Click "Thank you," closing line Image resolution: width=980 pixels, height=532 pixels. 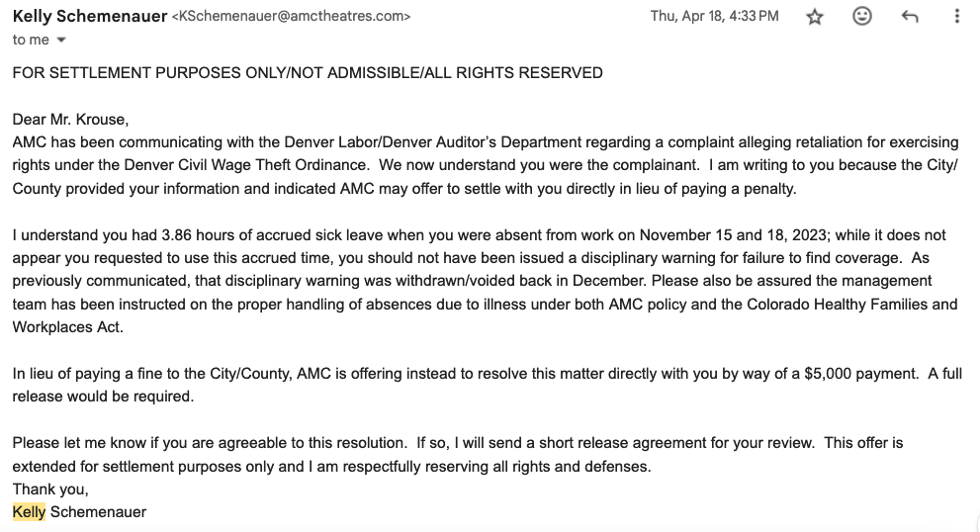pyautogui.click(x=50, y=489)
